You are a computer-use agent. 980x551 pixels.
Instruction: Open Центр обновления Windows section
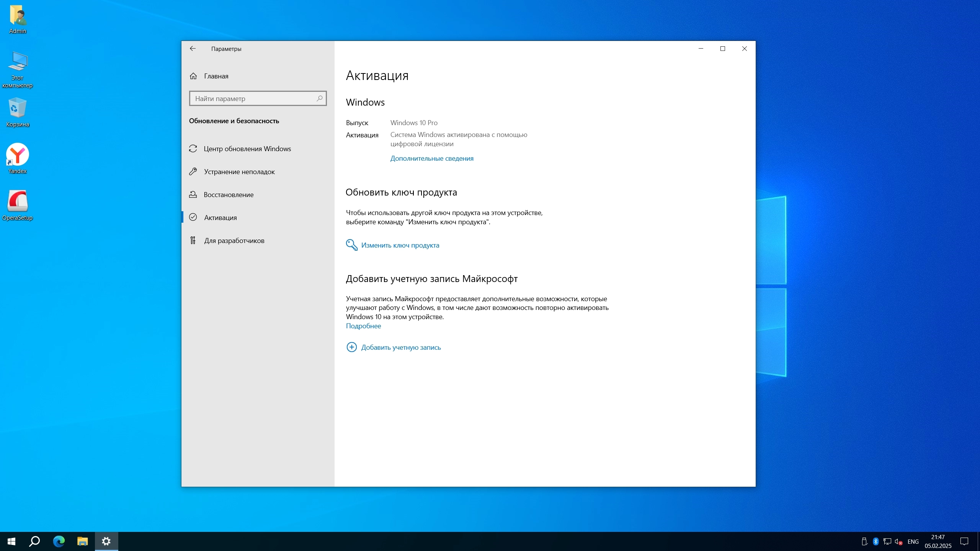coord(247,149)
